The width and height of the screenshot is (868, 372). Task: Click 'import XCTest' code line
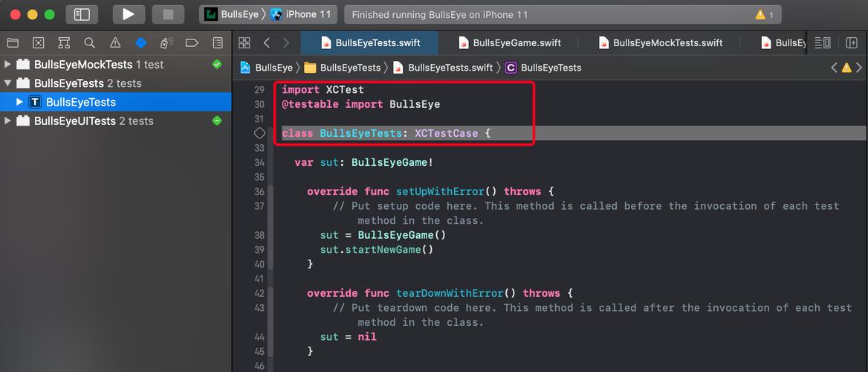click(x=323, y=89)
